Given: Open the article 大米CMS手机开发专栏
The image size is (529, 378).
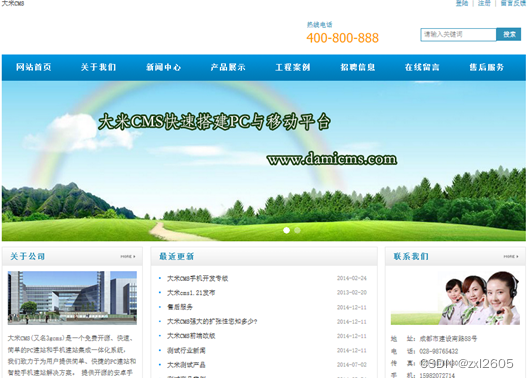Looking at the screenshot, I should pos(198,278).
